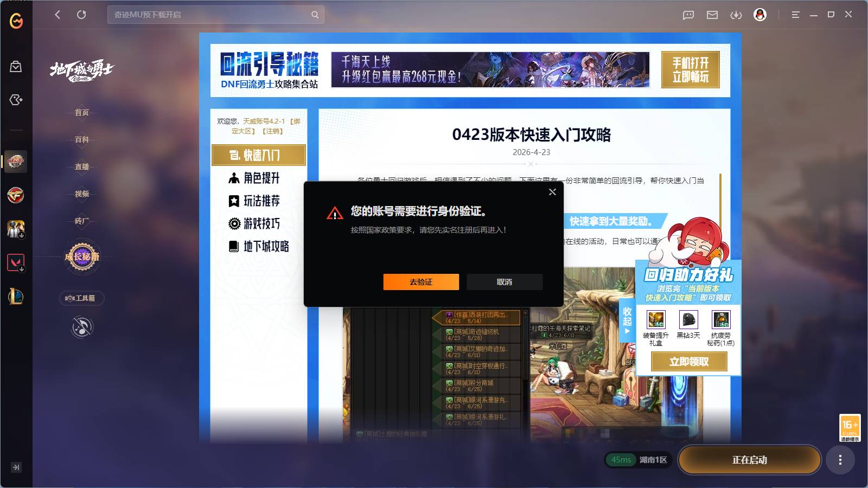Click the 地下城与勇士 game logo
This screenshot has height=488, width=868.
click(82, 70)
